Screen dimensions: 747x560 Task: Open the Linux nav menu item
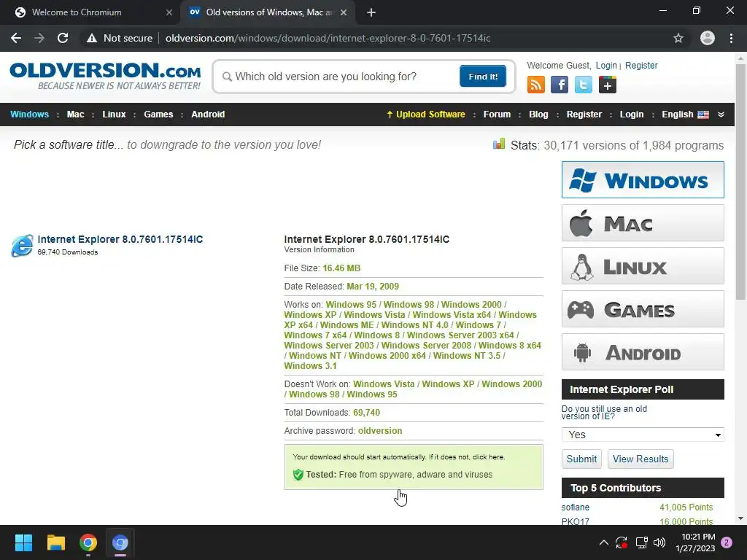pos(114,114)
